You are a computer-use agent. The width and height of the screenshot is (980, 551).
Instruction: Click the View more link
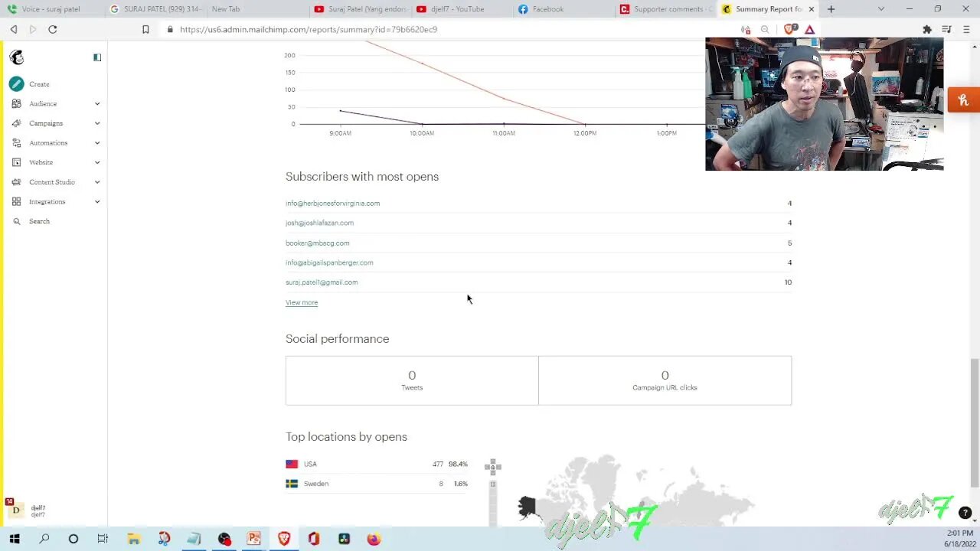click(x=302, y=302)
